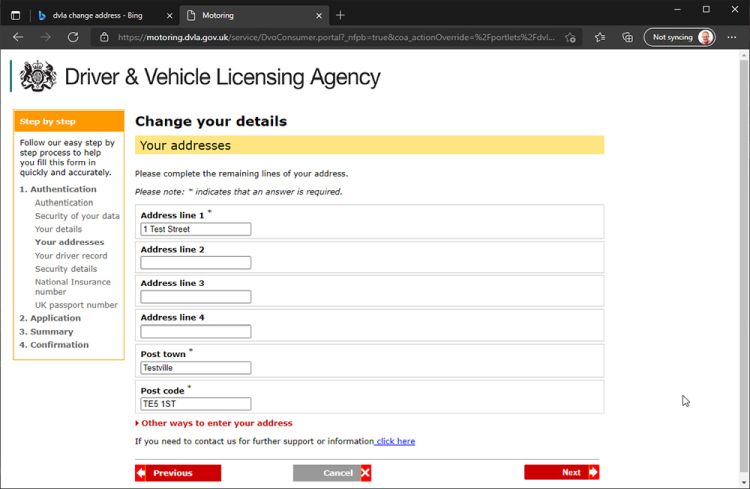Click the address bar URL
Image resolution: width=750 pixels, height=489 pixels.
[336, 37]
